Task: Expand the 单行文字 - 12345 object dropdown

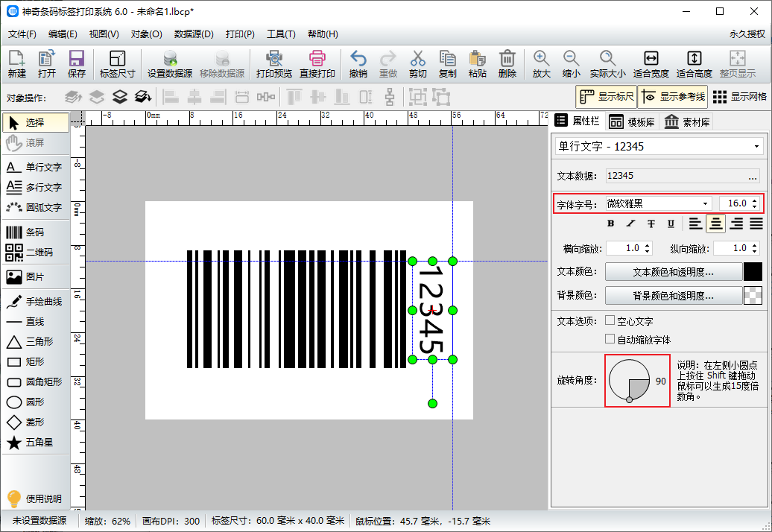Action: 756,147
